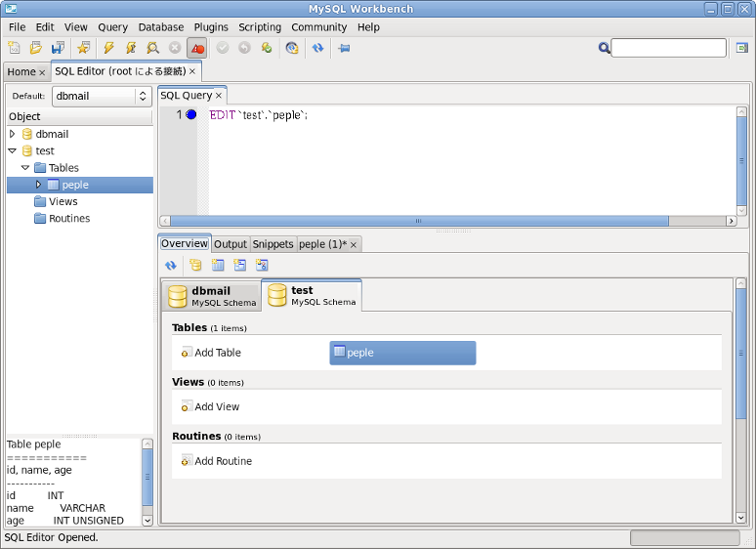Save SQL script with floppy disk icon
756x549 pixels.
(58, 48)
